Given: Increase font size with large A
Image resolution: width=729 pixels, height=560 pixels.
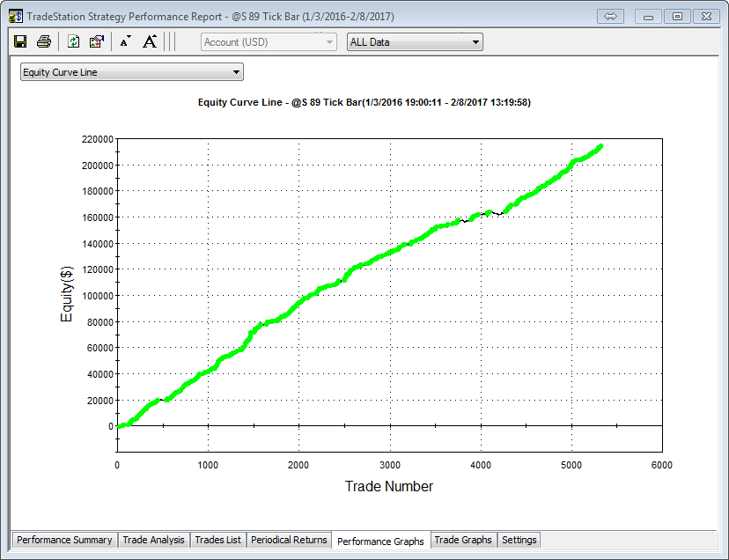Looking at the screenshot, I should pos(150,41).
